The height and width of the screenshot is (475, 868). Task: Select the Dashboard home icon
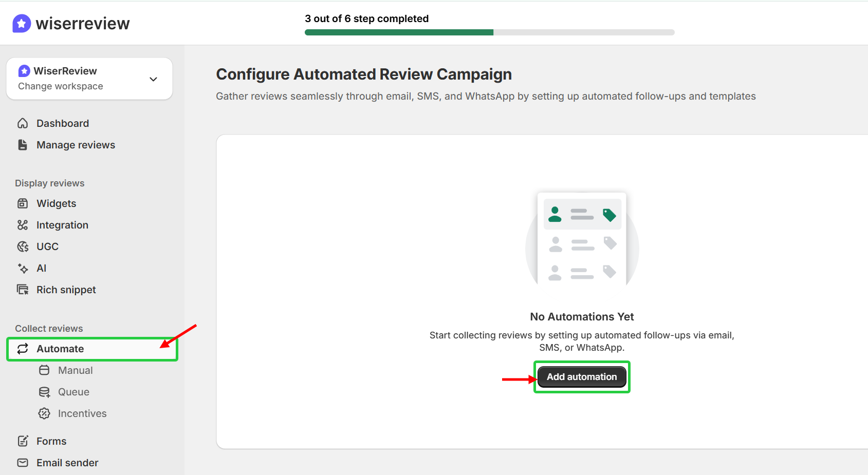(23, 123)
